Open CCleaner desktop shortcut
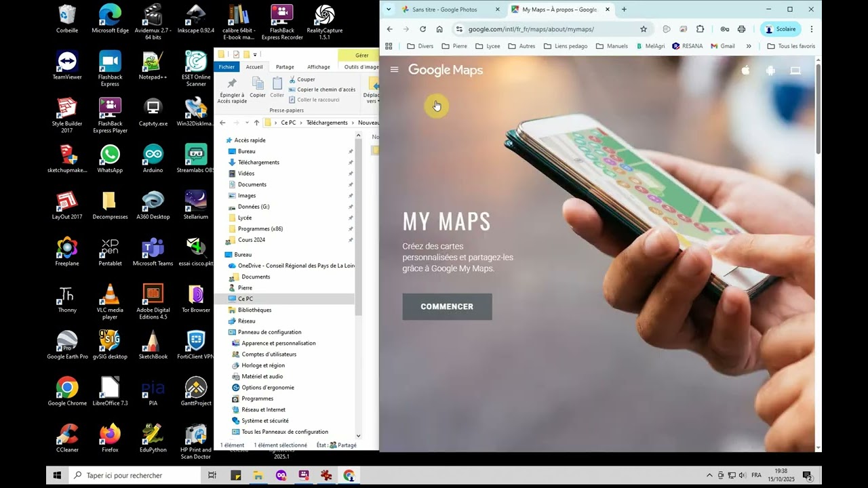This screenshot has height=488, width=868. (67, 439)
